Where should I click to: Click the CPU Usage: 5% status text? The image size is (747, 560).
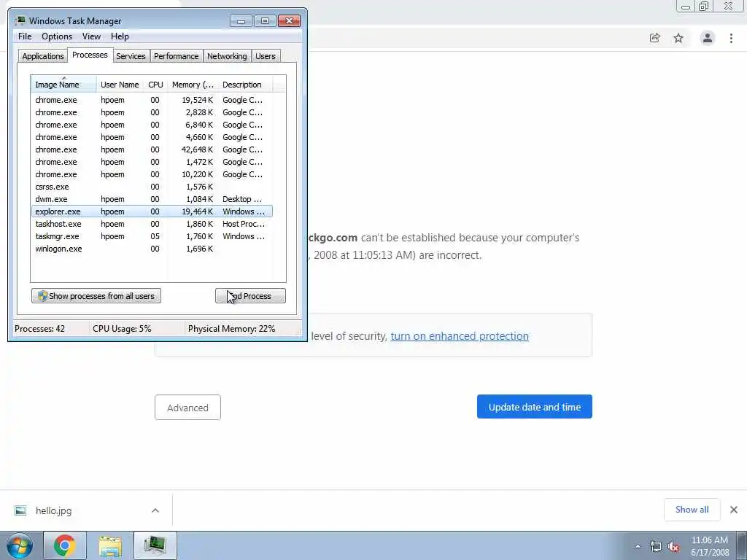(122, 329)
